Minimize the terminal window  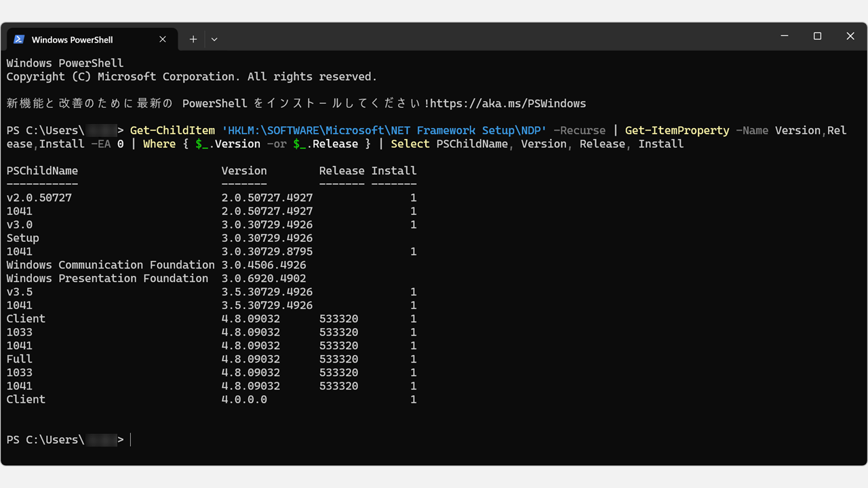784,36
